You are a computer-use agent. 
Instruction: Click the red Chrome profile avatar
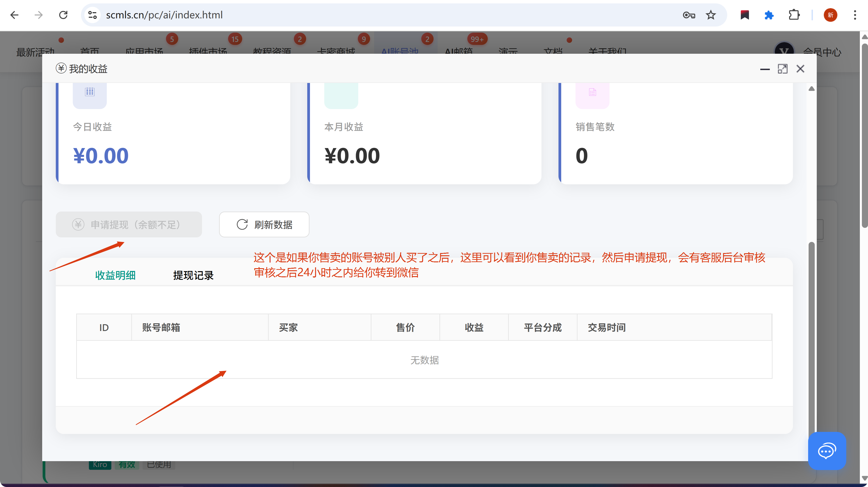pos(830,15)
